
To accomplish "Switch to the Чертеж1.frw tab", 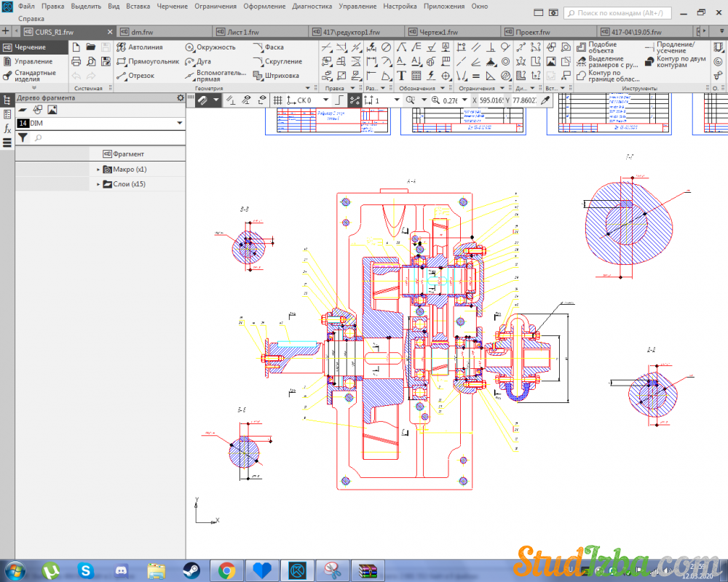I will pos(438,33).
